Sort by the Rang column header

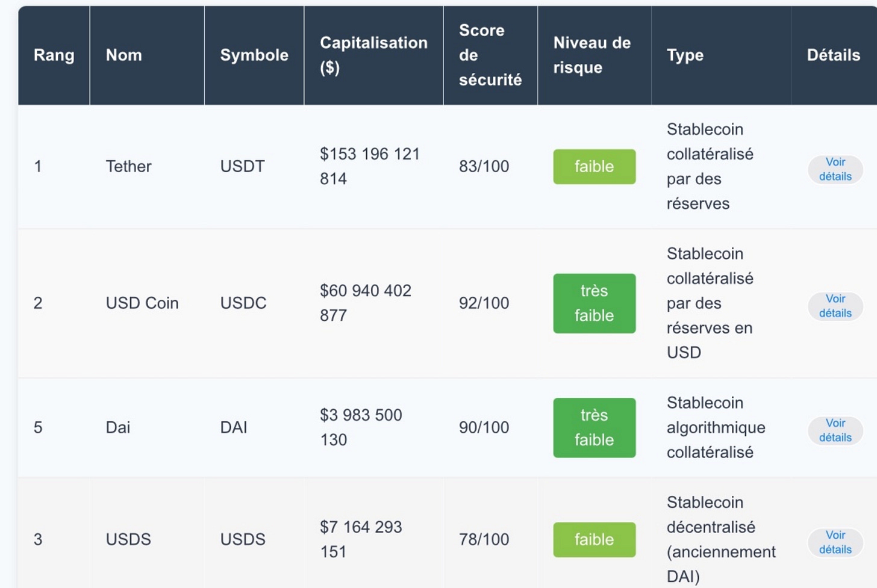tap(54, 55)
